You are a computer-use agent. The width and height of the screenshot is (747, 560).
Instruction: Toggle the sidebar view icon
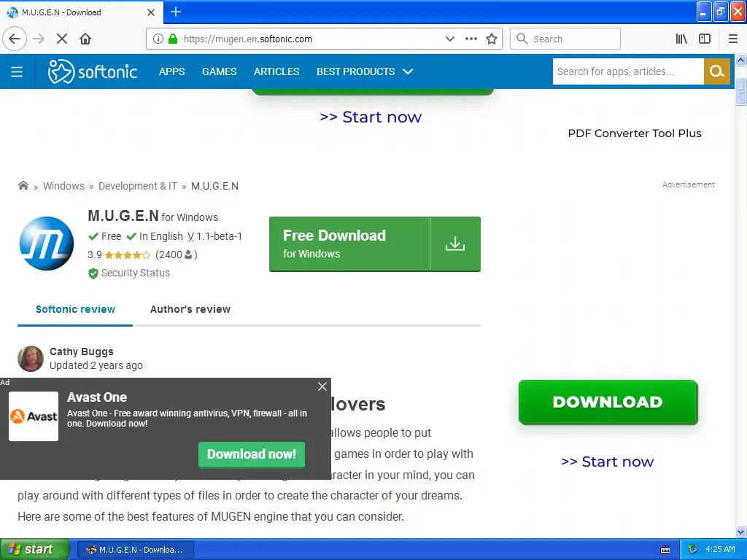click(705, 39)
